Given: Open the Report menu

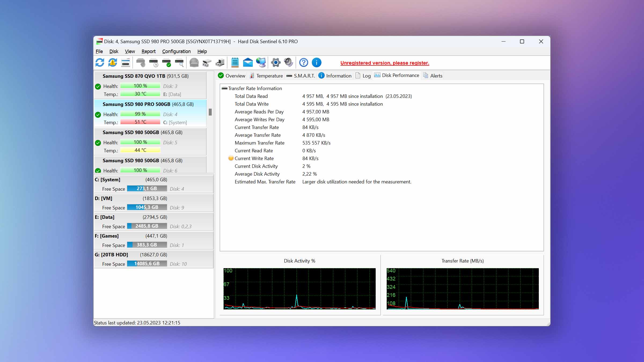Looking at the screenshot, I should coord(148,51).
